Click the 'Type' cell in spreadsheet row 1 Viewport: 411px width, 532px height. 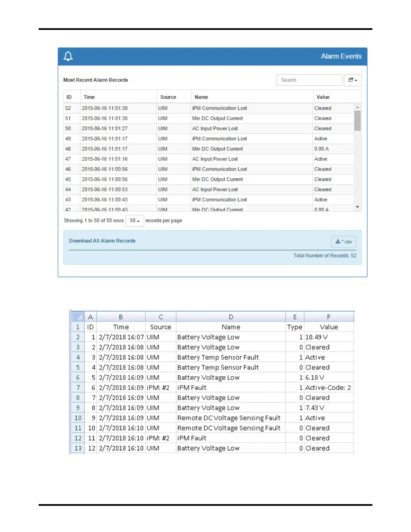click(295, 327)
